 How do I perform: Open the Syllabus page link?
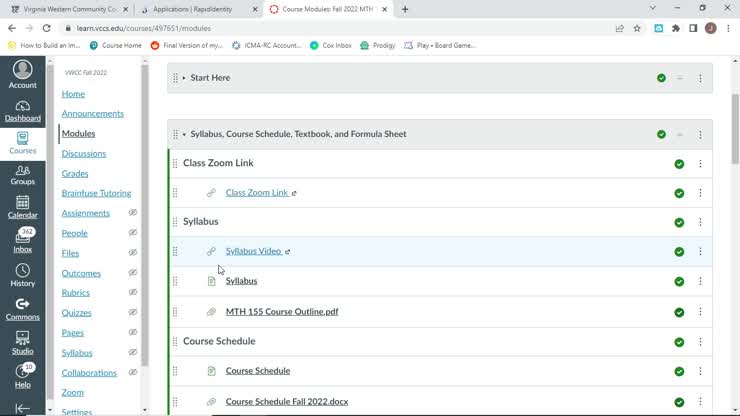[241, 281]
